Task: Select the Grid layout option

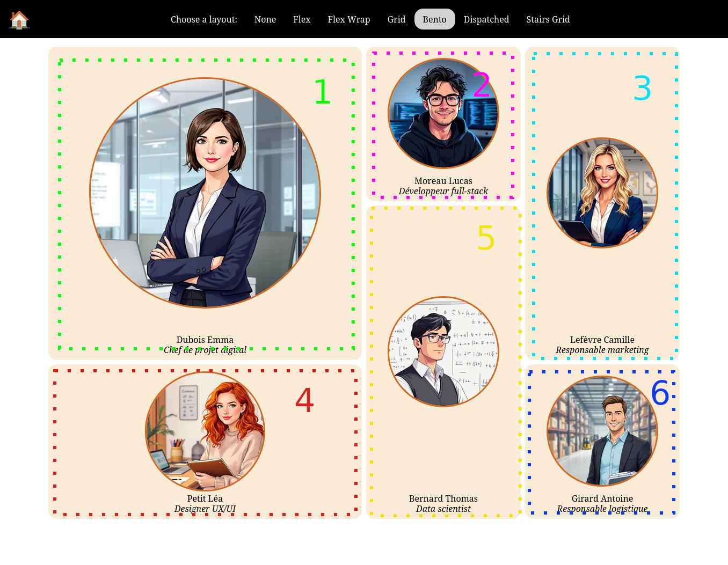Action: pyautogui.click(x=396, y=19)
